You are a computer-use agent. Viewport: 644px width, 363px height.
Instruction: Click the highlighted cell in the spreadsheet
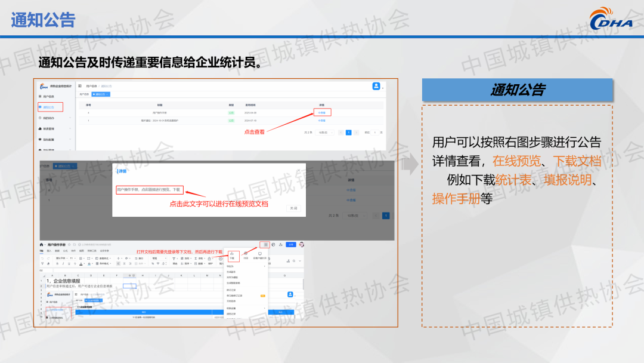click(129, 286)
